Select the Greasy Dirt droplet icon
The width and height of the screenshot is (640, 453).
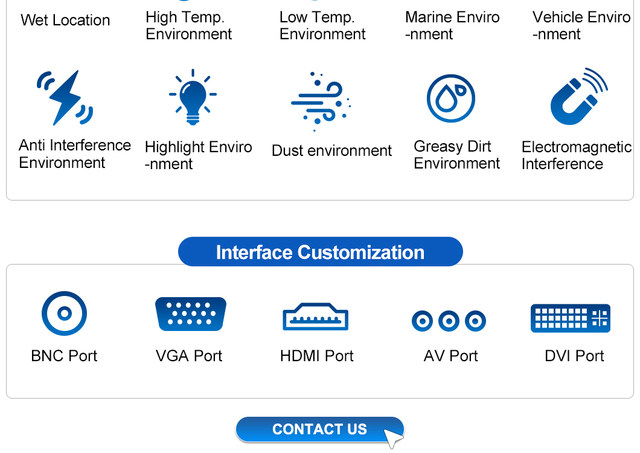(x=451, y=98)
